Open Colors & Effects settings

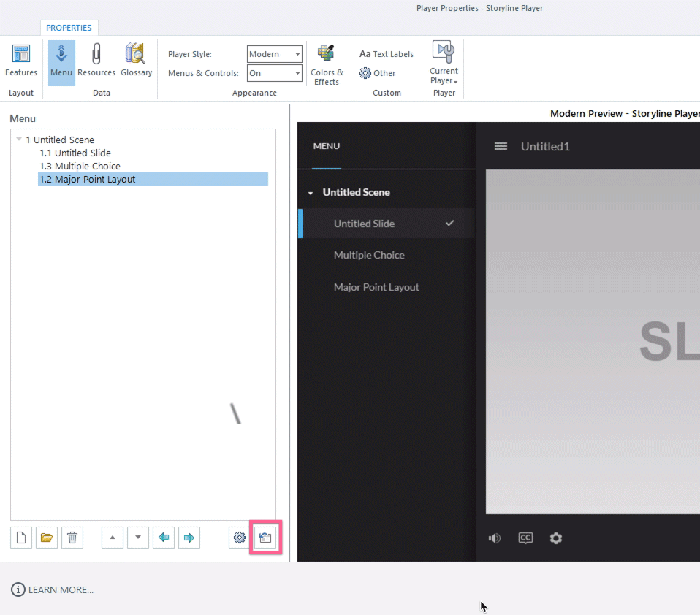327,66
